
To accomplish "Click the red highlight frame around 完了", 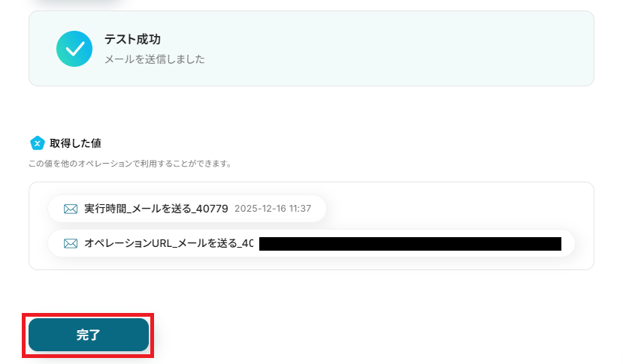I will [88, 314].
